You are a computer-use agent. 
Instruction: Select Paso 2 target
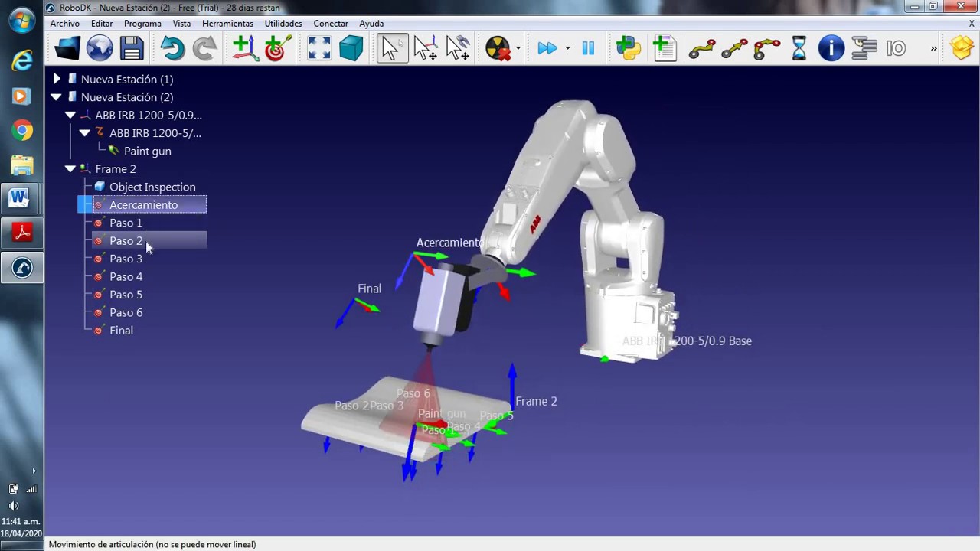coord(126,241)
